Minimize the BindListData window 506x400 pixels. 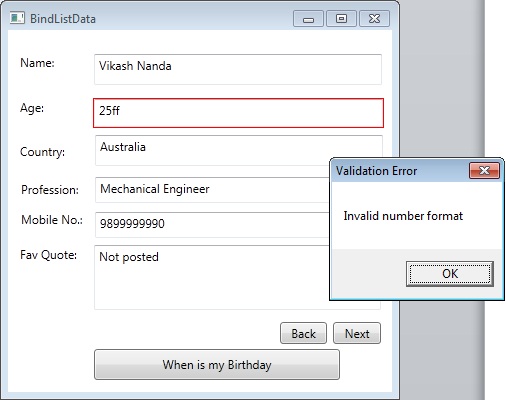(x=308, y=19)
